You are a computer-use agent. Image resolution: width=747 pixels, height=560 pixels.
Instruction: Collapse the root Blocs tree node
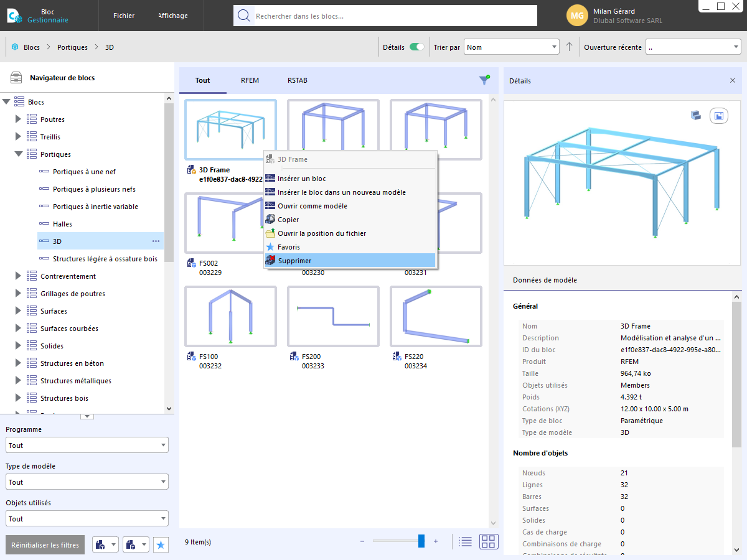(6, 102)
